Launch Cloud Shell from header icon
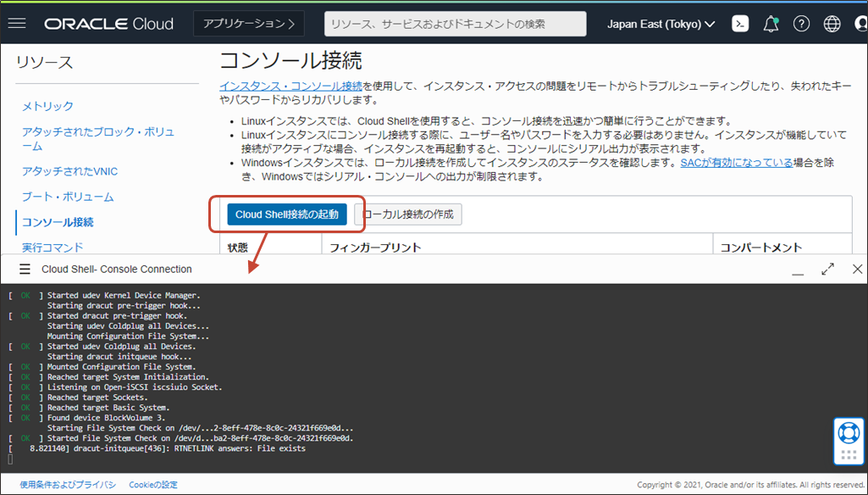Viewport: 868px width, 495px height. click(x=740, y=23)
